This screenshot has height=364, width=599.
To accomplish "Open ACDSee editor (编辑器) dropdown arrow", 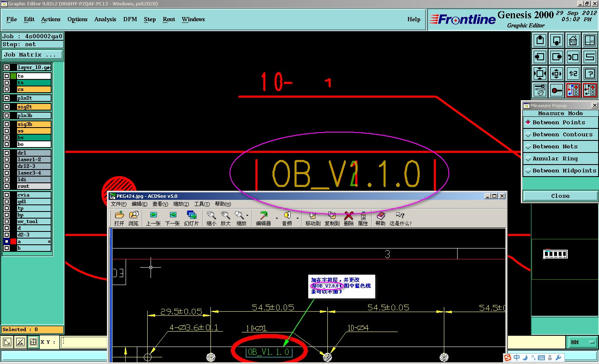I will click(x=277, y=218).
